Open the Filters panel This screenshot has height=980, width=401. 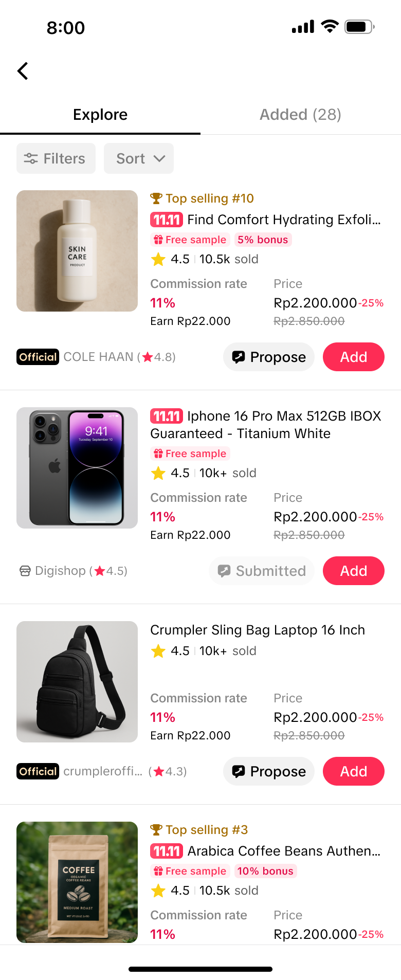point(56,158)
